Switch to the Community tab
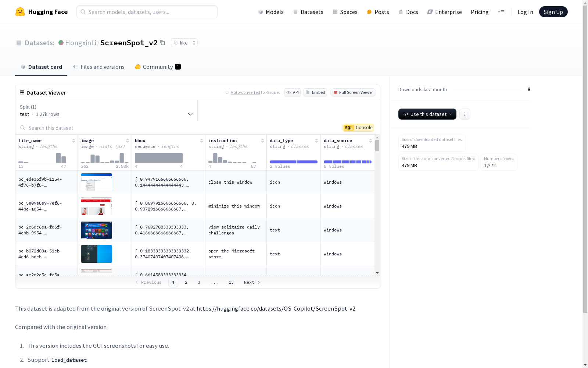The image size is (588, 368). click(x=158, y=67)
